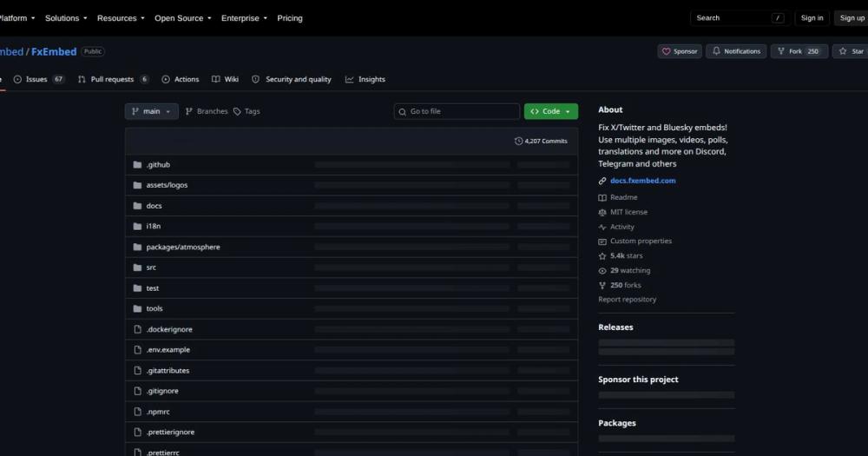Click the link icon beside docs.fxembed.com
Screen dimensions: 868x456
pyautogui.click(x=602, y=181)
